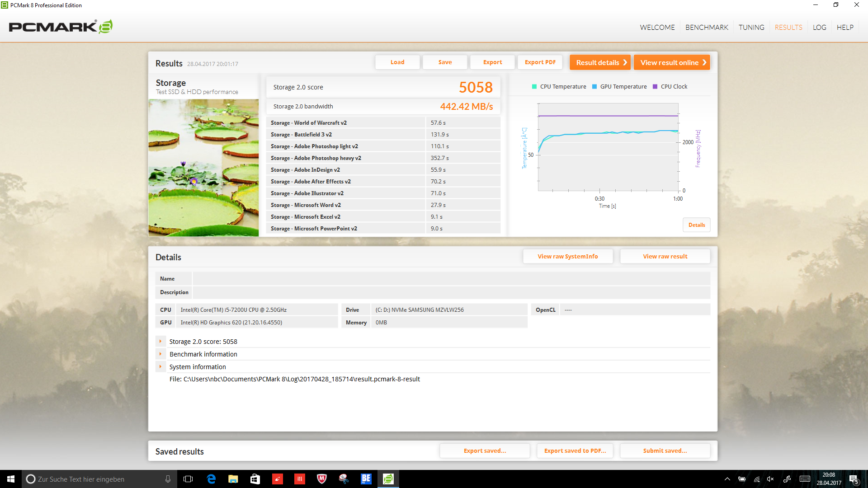The width and height of the screenshot is (868, 488).
Task: Open Microsoft Edge from the taskbar
Action: tap(211, 479)
